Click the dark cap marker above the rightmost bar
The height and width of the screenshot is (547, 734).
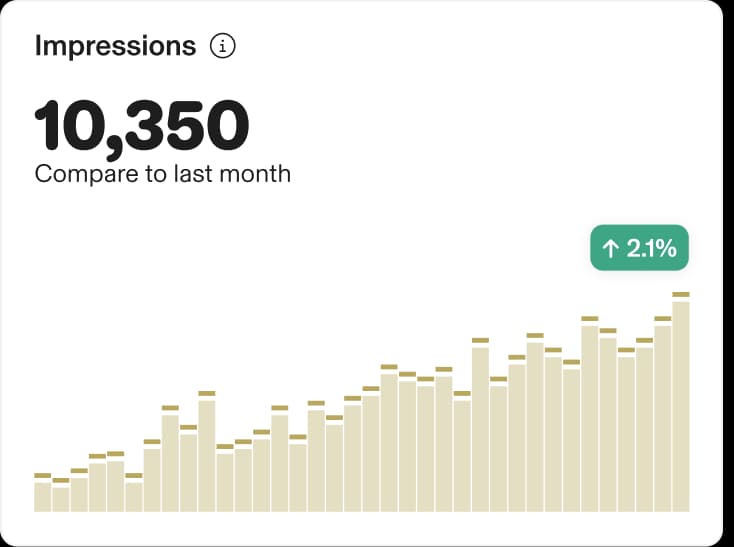pos(681,294)
